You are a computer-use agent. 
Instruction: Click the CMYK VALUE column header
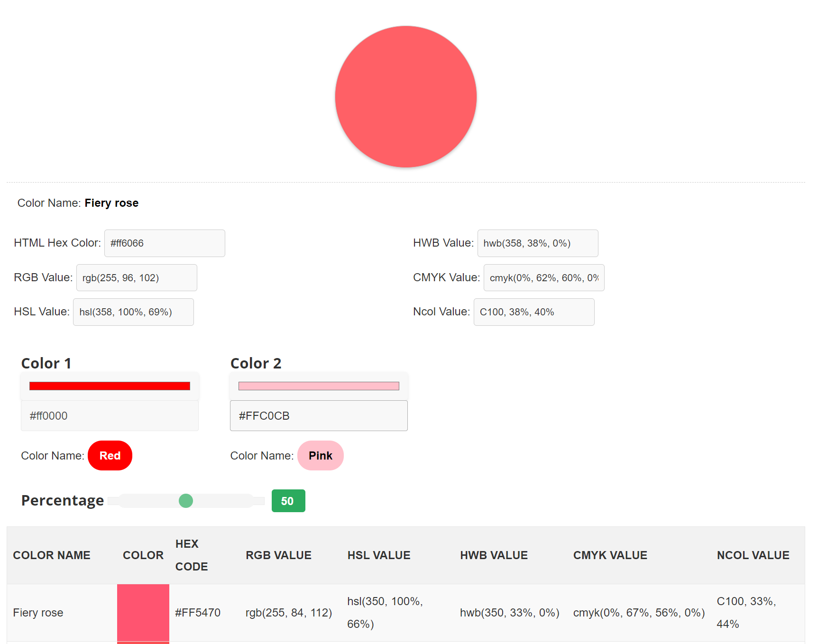tap(610, 555)
